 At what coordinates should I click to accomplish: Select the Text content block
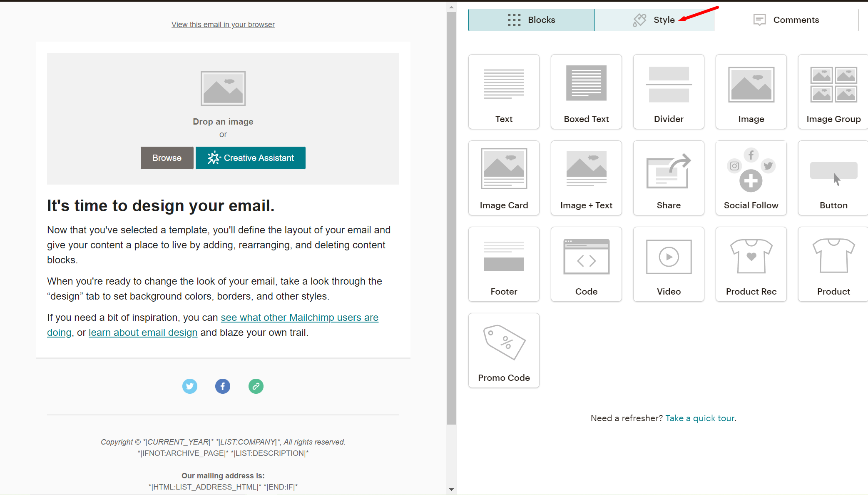[x=504, y=92]
